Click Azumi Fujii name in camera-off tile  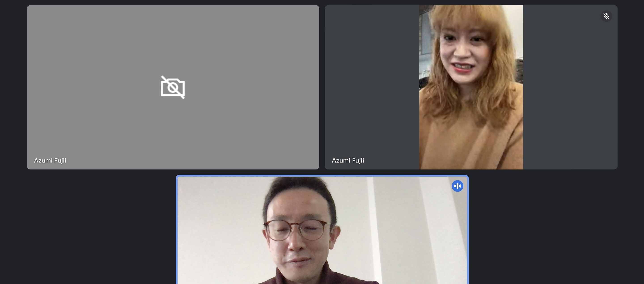[50, 161]
